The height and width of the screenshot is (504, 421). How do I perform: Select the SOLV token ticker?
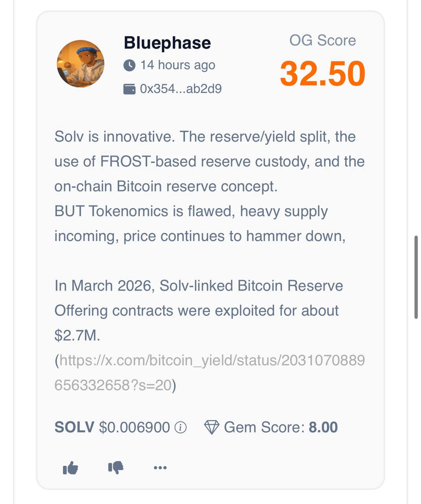[74, 428]
